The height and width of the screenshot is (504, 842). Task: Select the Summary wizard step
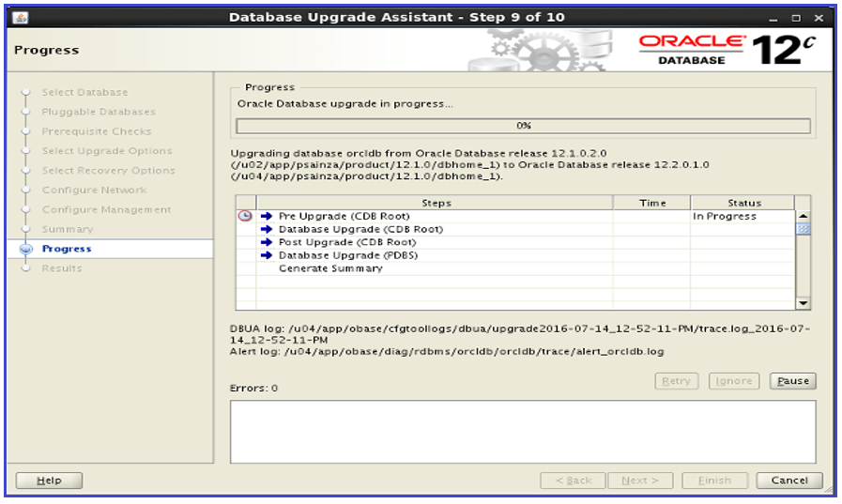(68, 229)
